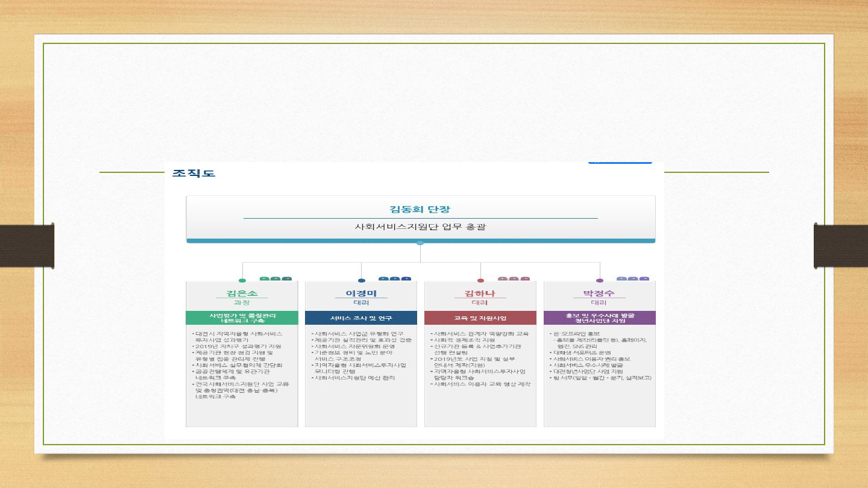The width and height of the screenshot is (868, 488).
Task: Click the red 교육 및 지원사업 banner
Action: point(480,318)
